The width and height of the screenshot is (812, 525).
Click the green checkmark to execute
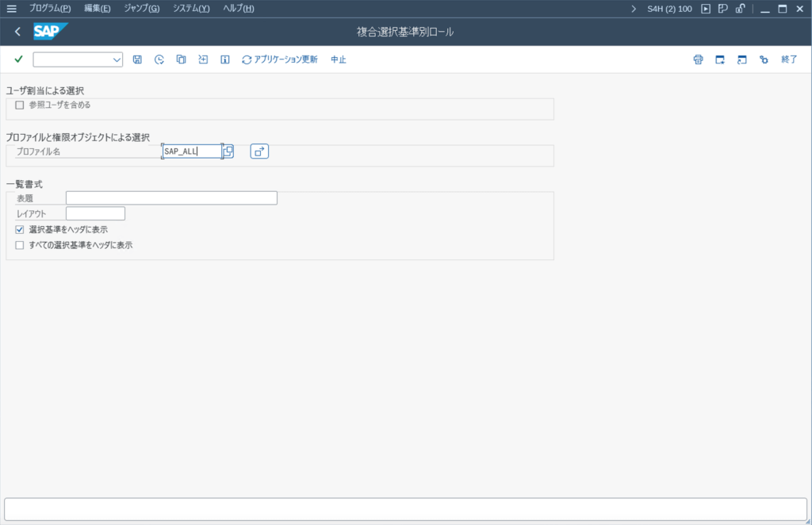tap(17, 59)
